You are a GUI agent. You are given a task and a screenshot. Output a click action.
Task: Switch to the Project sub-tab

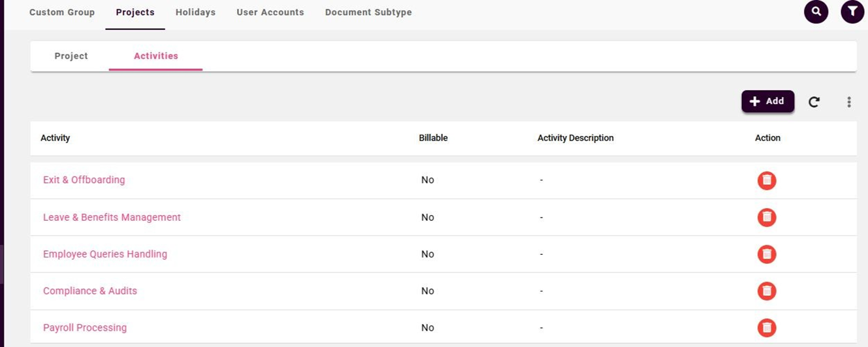(x=71, y=56)
